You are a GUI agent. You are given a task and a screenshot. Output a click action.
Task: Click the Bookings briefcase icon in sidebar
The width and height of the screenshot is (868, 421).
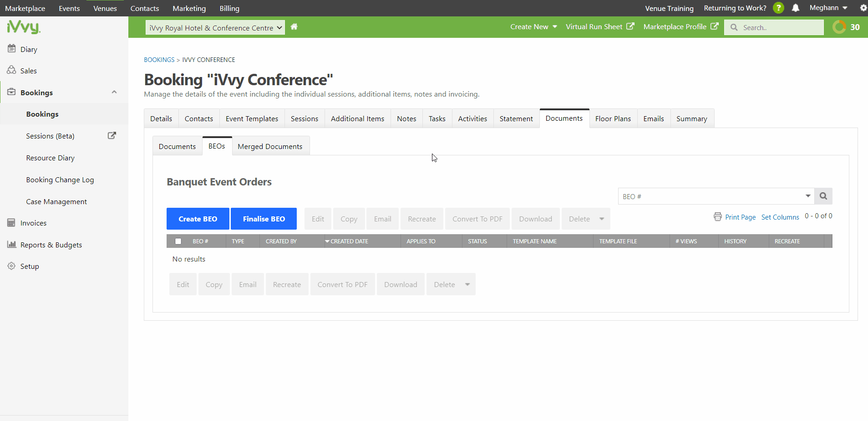point(11,92)
